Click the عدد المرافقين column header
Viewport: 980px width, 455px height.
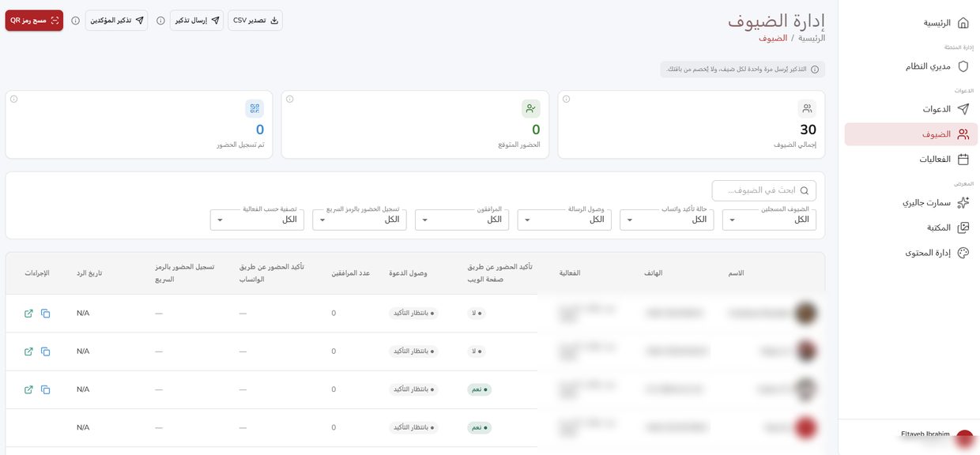pyautogui.click(x=351, y=273)
